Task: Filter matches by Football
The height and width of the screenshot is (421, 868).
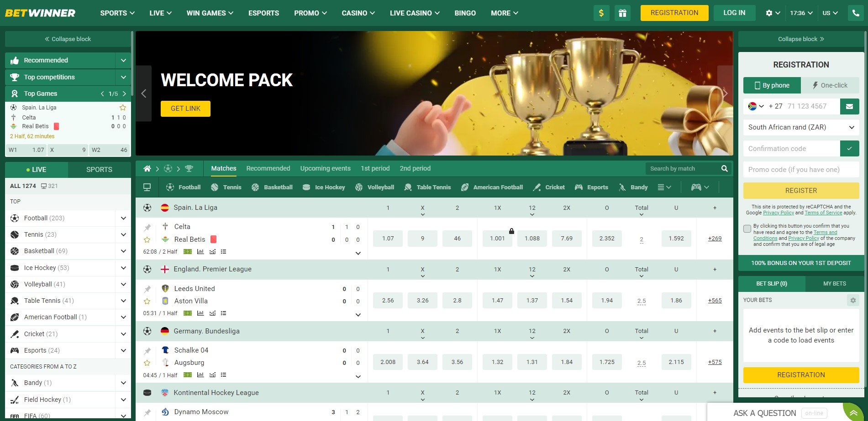Action: [183, 187]
